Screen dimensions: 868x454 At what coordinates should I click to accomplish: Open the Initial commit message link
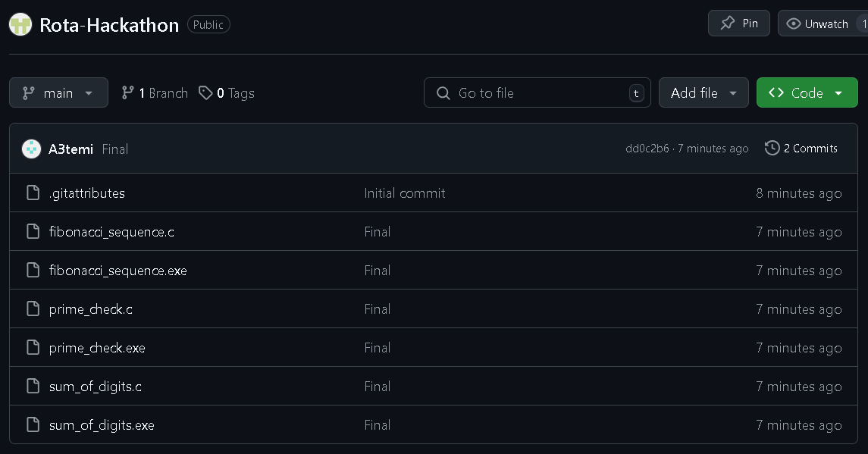tap(404, 193)
